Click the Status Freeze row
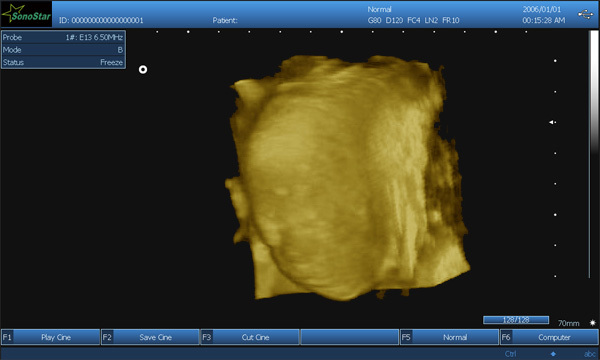Image resolution: width=600 pixels, height=360 pixels. tap(63, 62)
